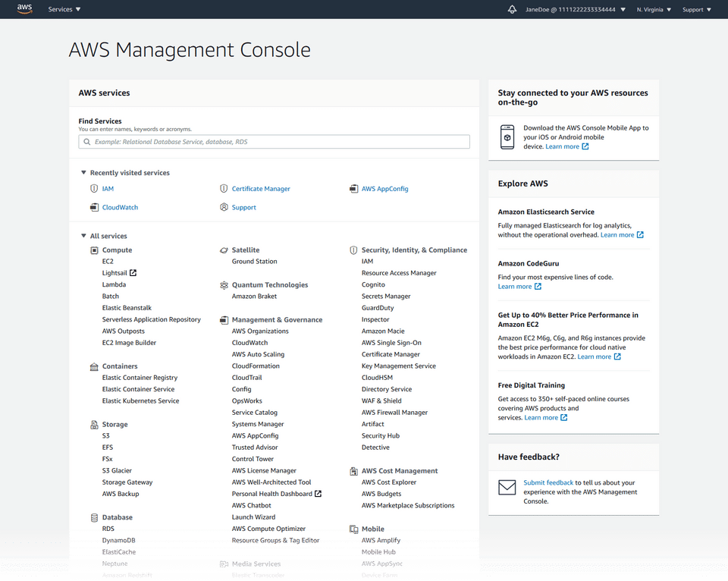The image size is (728, 581).
Task: Click Submit feedback link
Action: tap(548, 482)
